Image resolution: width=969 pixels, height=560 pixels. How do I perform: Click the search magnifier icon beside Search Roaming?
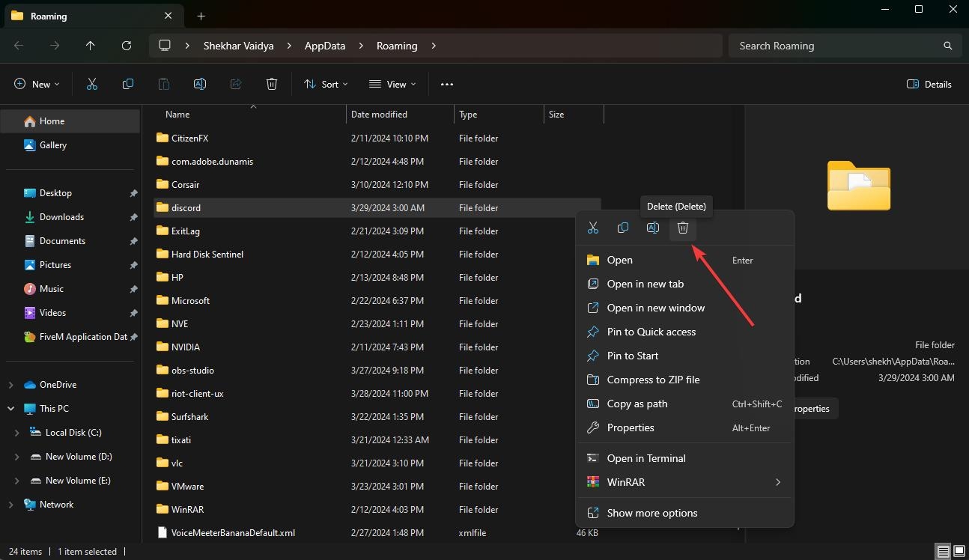coord(947,46)
